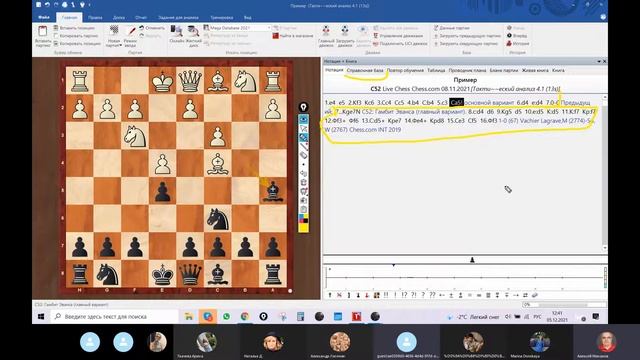Click Вставить позицию in clipboard group

coord(74,28)
